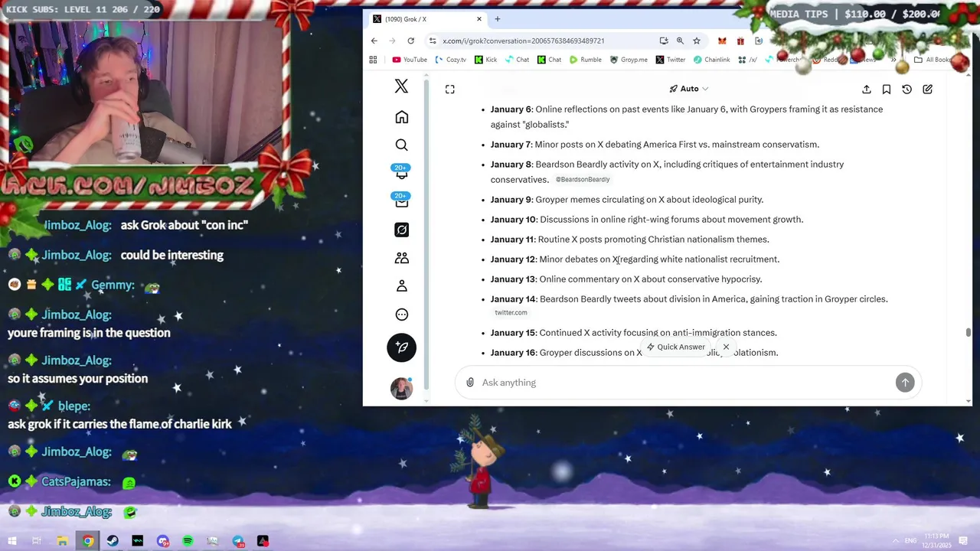Click the round compose post button
The height and width of the screenshot is (551, 980).
click(401, 347)
